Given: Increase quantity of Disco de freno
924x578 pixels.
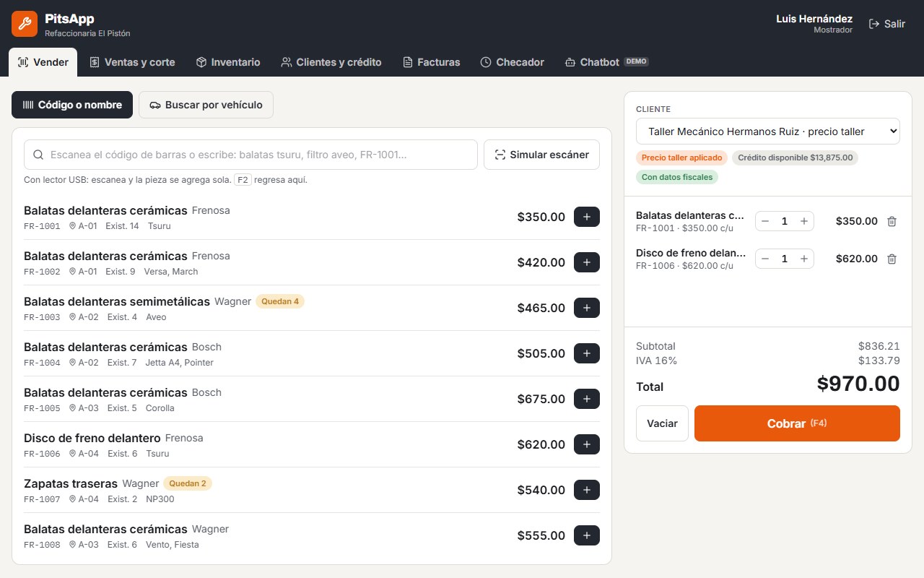Looking at the screenshot, I should tap(803, 259).
